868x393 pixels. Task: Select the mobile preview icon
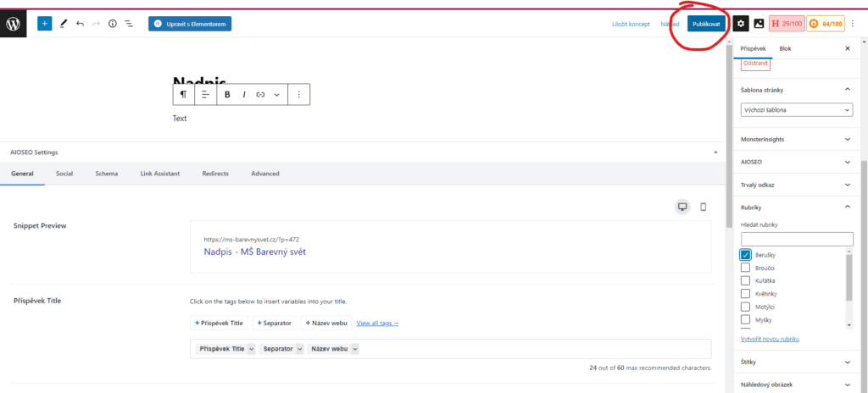702,207
